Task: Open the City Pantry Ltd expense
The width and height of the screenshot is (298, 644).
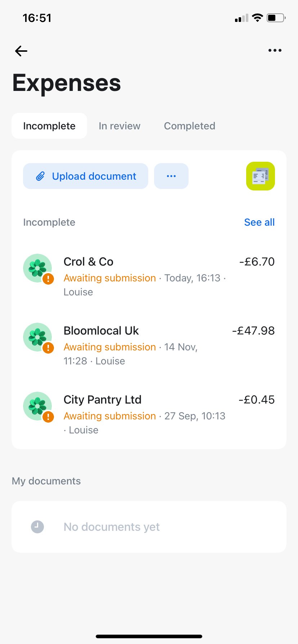Action: pyautogui.click(x=144, y=414)
